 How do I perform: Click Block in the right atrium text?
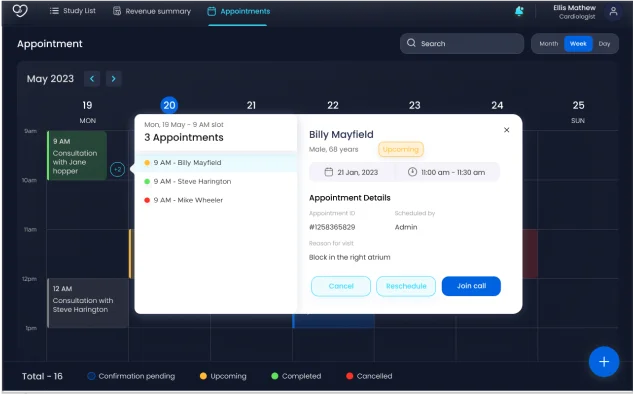pos(350,257)
